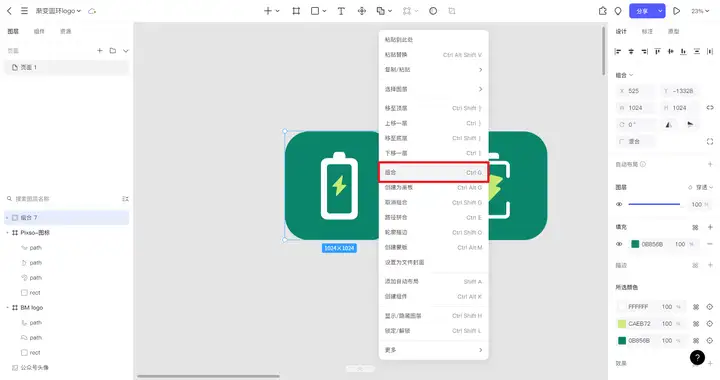The image size is (720, 380).
Task: Go back using the top-left arrow
Action: [9, 11]
